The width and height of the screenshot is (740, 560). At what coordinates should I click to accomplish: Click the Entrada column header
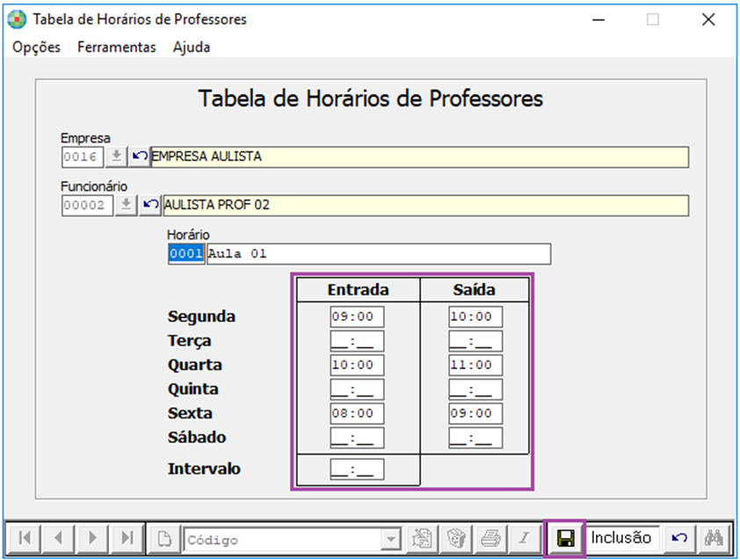[x=359, y=290]
